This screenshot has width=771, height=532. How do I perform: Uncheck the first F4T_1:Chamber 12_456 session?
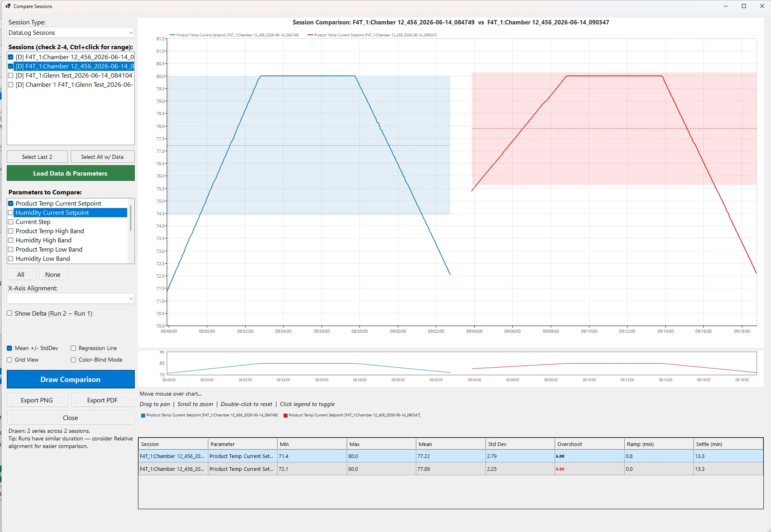point(11,57)
